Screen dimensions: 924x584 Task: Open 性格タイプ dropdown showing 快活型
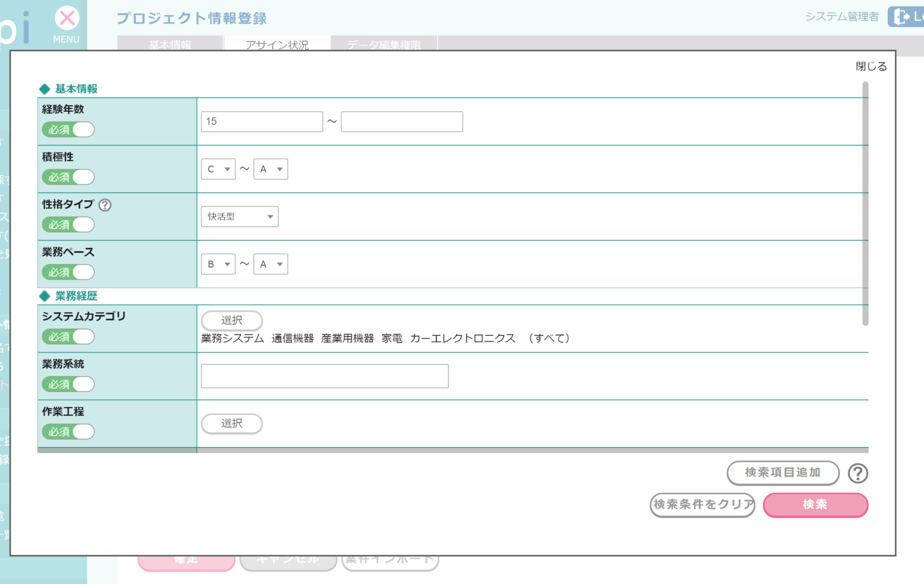(x=239, y=217)
